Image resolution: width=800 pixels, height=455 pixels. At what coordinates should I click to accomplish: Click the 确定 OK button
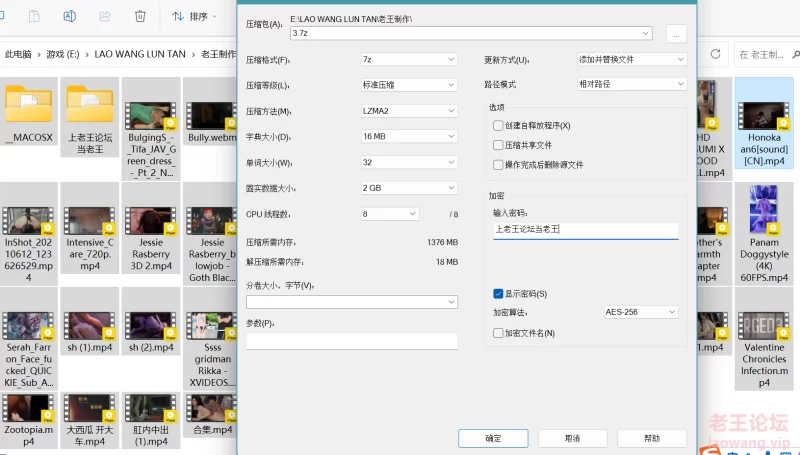click(x=493, y=438)
